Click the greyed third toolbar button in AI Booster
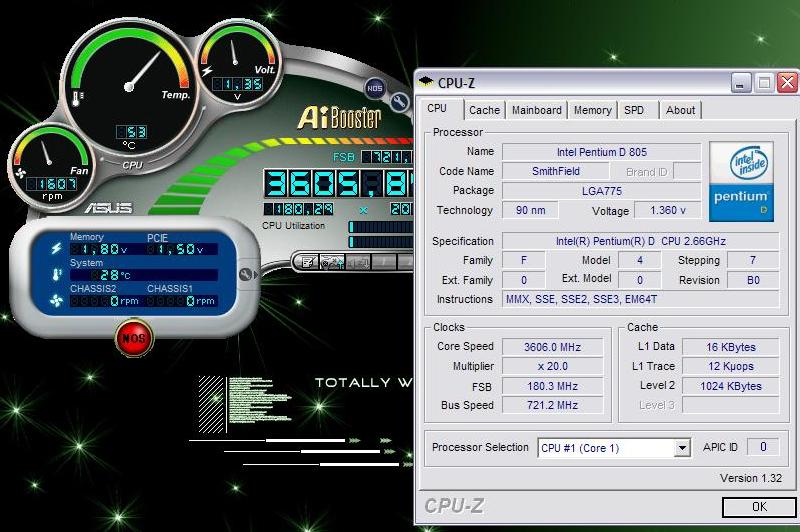Image resolution: width=800 pixels, height=532 pixels. click(x=358, y=263)
